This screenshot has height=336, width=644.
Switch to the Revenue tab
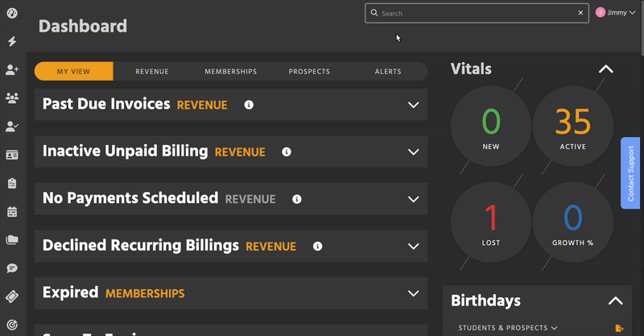point(152,72)
